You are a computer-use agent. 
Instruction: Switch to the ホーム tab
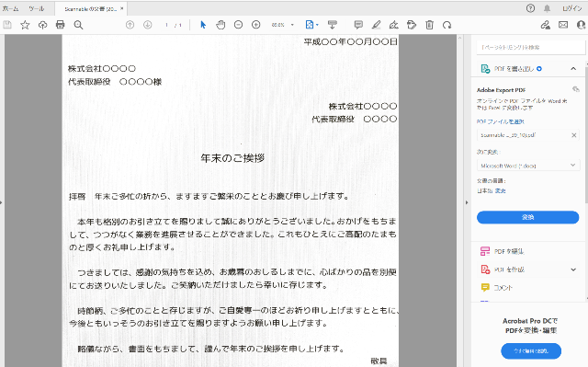tap(10, 8)
